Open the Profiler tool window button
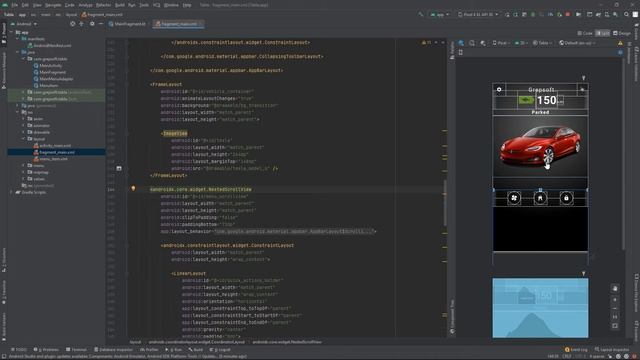 (x=149, y=350)
